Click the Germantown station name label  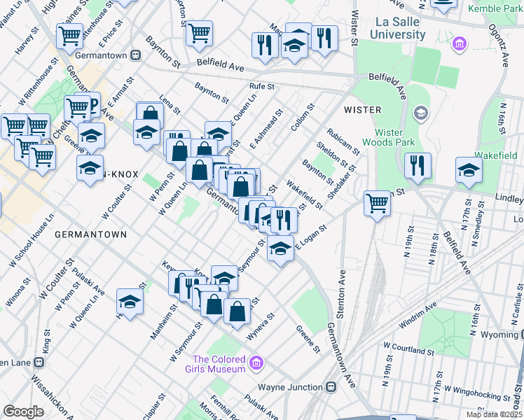coord(101,55)
